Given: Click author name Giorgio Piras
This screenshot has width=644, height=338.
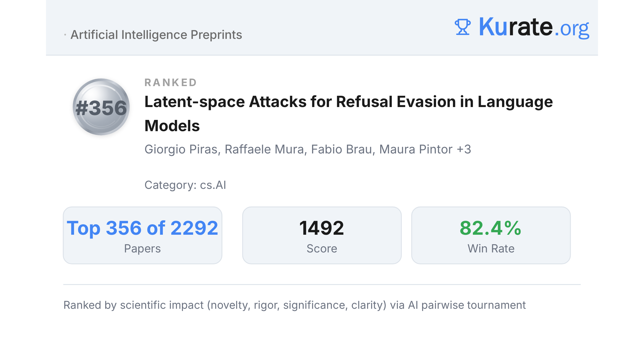Looking at the screenshot, I should point(182,149).
